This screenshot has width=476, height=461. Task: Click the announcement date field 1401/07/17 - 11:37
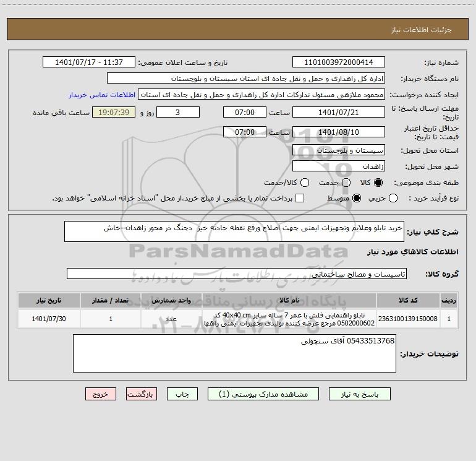click(89, 62)
